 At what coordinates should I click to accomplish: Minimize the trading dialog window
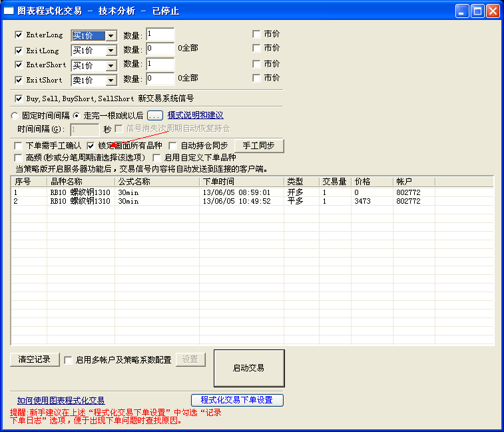coord(462,11)
